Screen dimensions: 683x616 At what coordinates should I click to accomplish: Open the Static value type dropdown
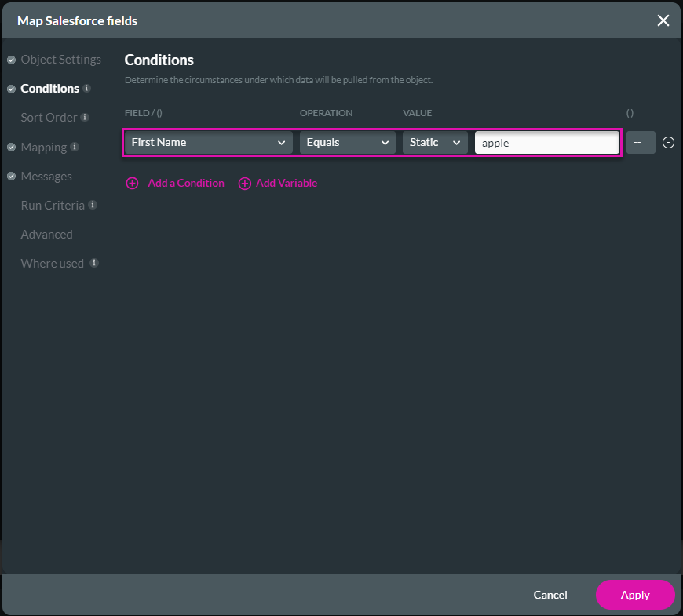click(434, 142)
